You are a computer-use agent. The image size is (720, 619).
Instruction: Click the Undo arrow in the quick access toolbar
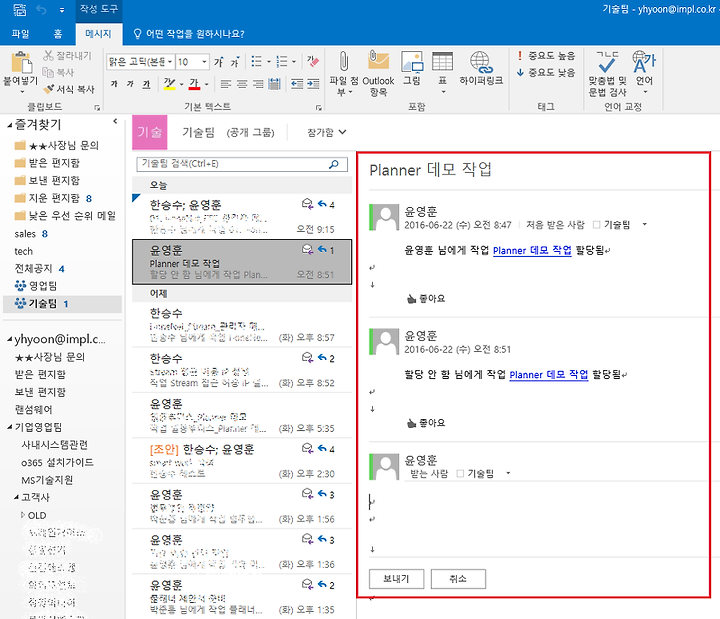point(42,9)
